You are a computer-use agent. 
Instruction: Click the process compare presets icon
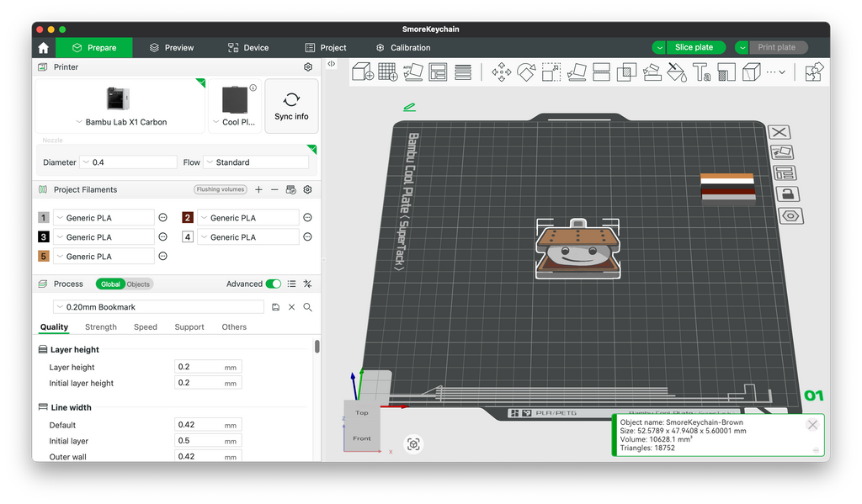(308, 284)
